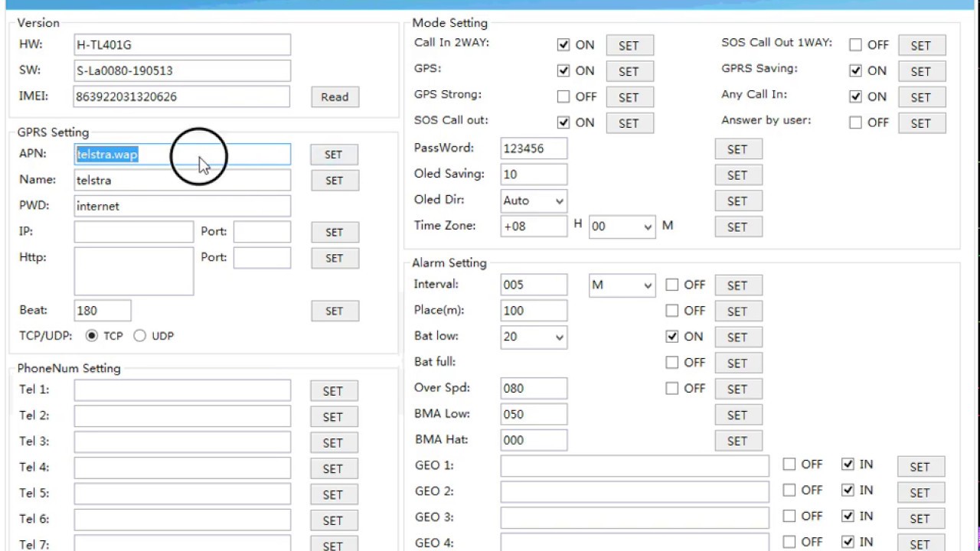Viewport: 980px width, 551px height.
Task: Click SET for Bat low alarm
Action: 738,337
